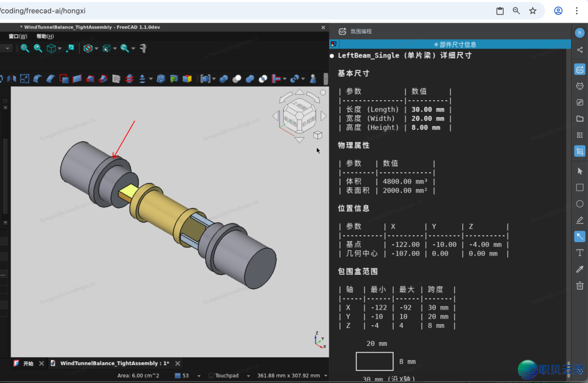Click the Fit All zoom icon
Viewport: 588px width, 383px height.
[x=25, y=48]
